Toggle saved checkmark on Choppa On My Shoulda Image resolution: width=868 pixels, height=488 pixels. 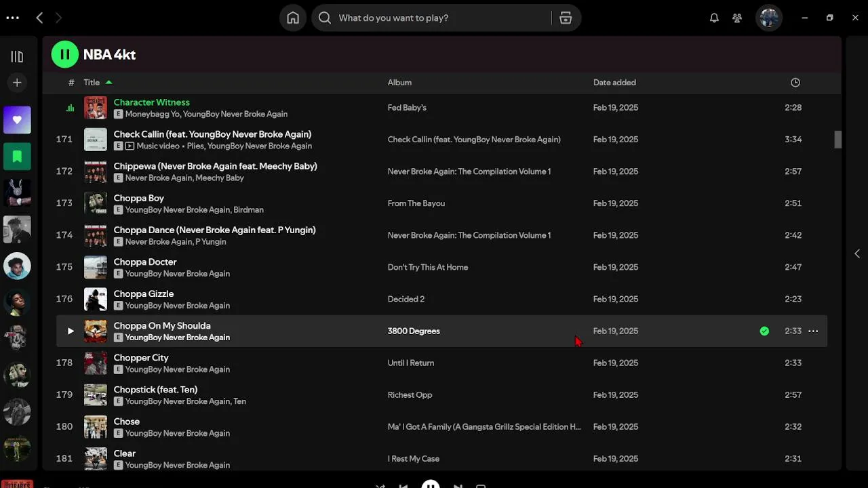(x=764, y=331)
